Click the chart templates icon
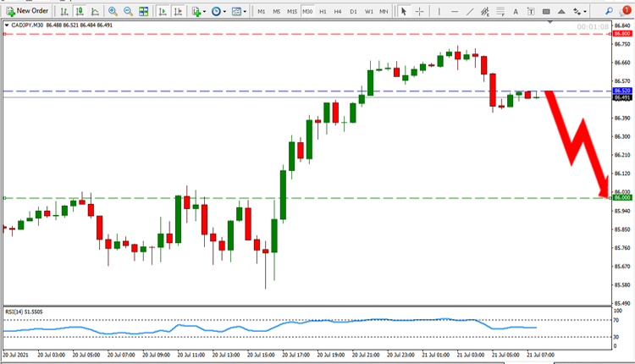635x364 pixels. [x=236, y=11]
